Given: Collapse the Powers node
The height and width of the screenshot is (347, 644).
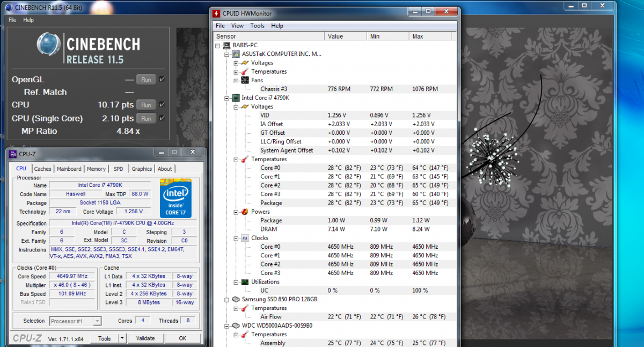Looking at the screenshot, I should [236, 212].
